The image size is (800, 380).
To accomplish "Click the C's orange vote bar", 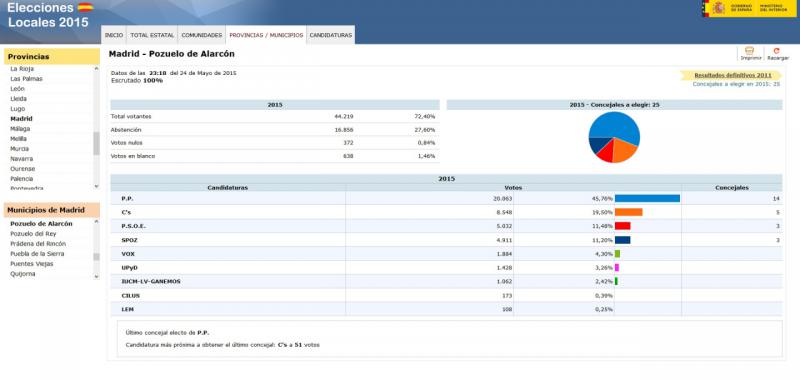I will click(628, 212).
